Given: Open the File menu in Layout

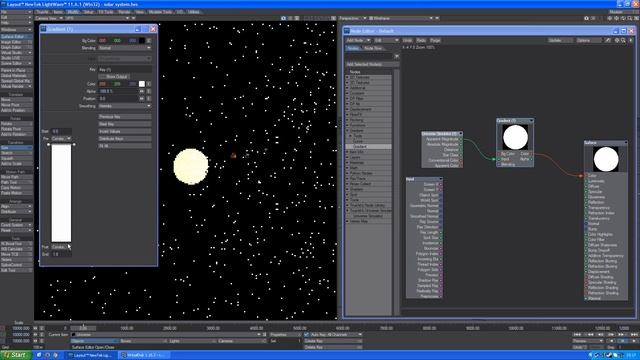Looking at the screenshot, I should point(16,12).
